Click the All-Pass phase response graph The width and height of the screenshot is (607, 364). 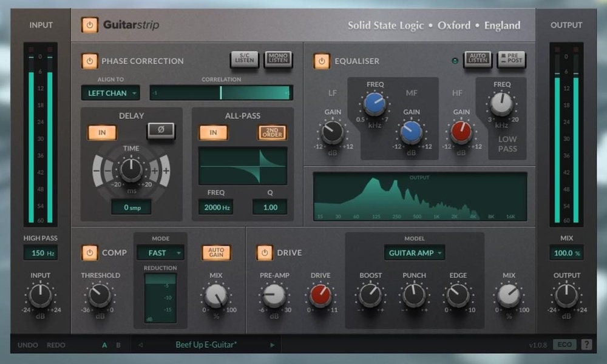[x=243, y=166]
